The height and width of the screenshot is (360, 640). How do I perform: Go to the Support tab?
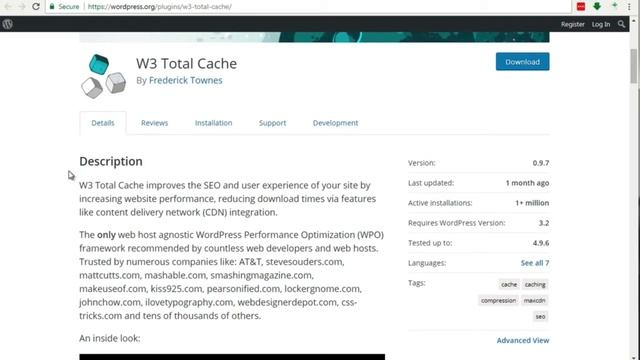point(272,123)
